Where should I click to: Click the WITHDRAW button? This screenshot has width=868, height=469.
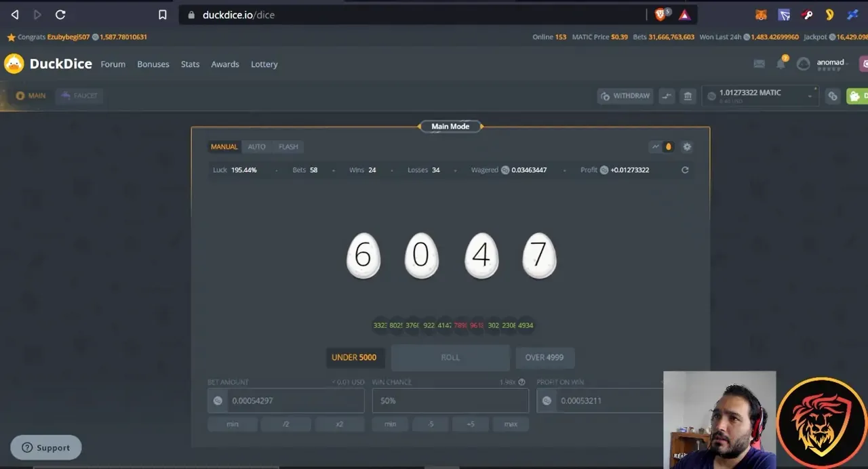(625, 96)
